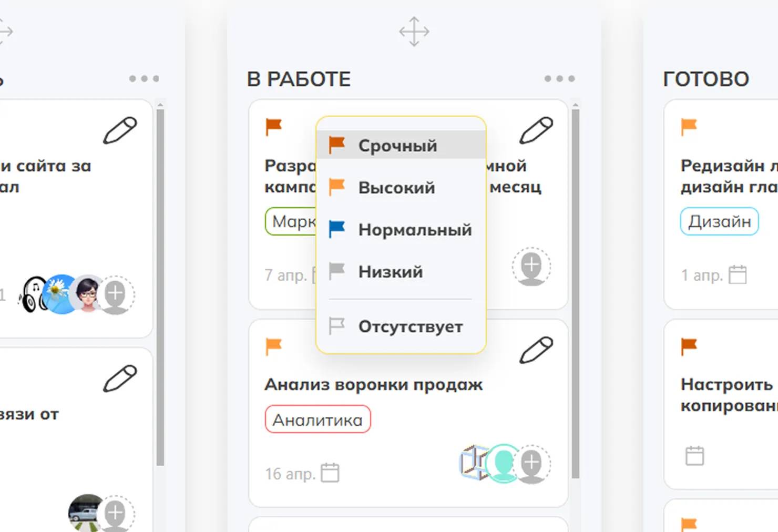Click the pencil icon on the first В РАБОТЕ card
This screenshot has height=532, width=778.
[536, 130]
